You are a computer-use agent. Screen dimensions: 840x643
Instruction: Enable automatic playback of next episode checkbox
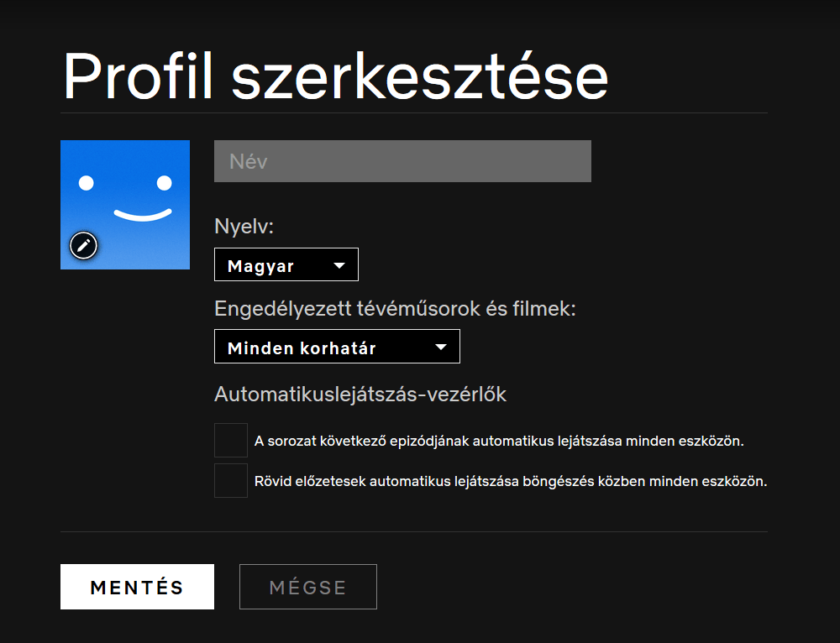tap(231, 440)
